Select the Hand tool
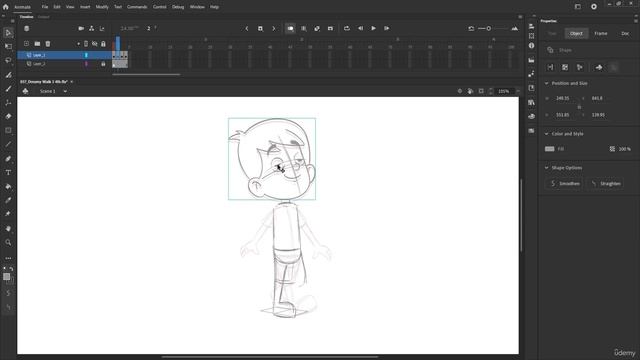640x360 pixels. click(x=8, y=229)
